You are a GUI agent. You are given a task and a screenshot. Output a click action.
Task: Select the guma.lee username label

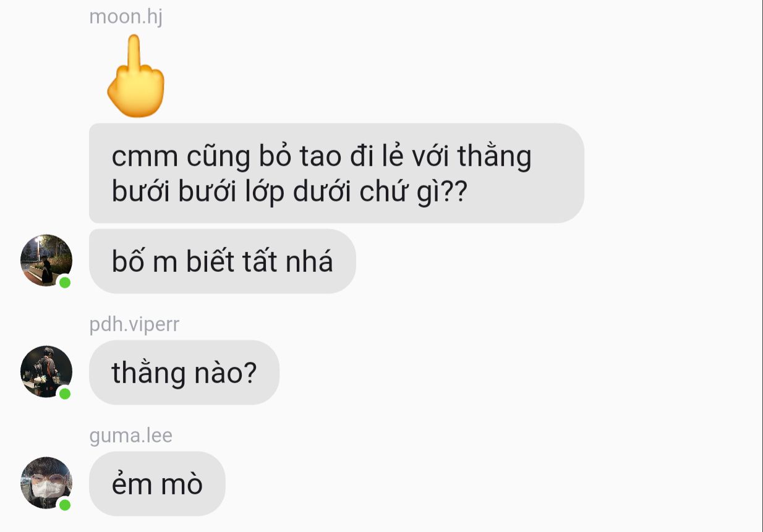coord(130,436)
